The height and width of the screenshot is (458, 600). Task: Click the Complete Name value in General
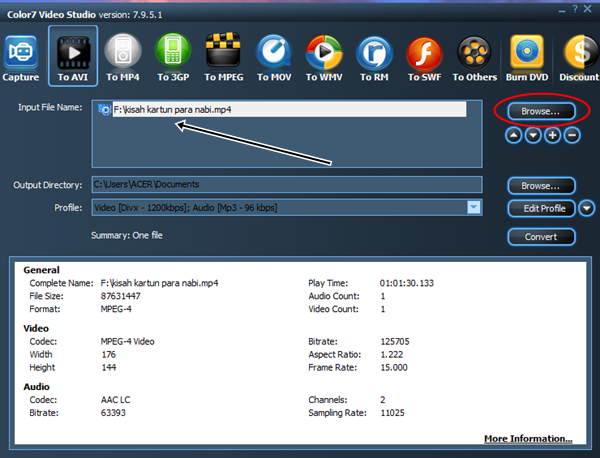click(159, 283)
